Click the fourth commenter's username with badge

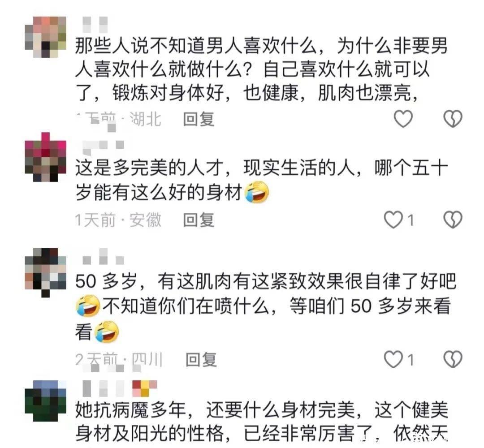[x=120, y=388]
